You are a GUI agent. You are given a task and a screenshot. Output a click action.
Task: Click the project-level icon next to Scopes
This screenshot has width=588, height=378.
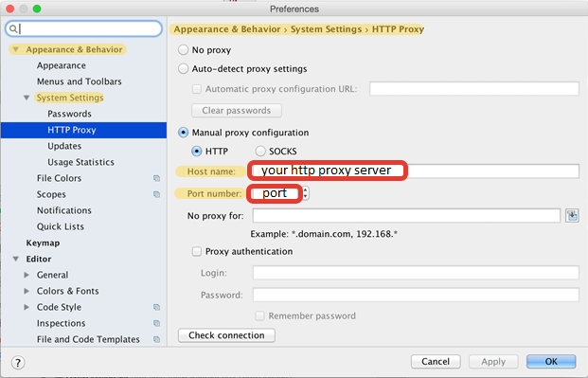coord(157,194)
